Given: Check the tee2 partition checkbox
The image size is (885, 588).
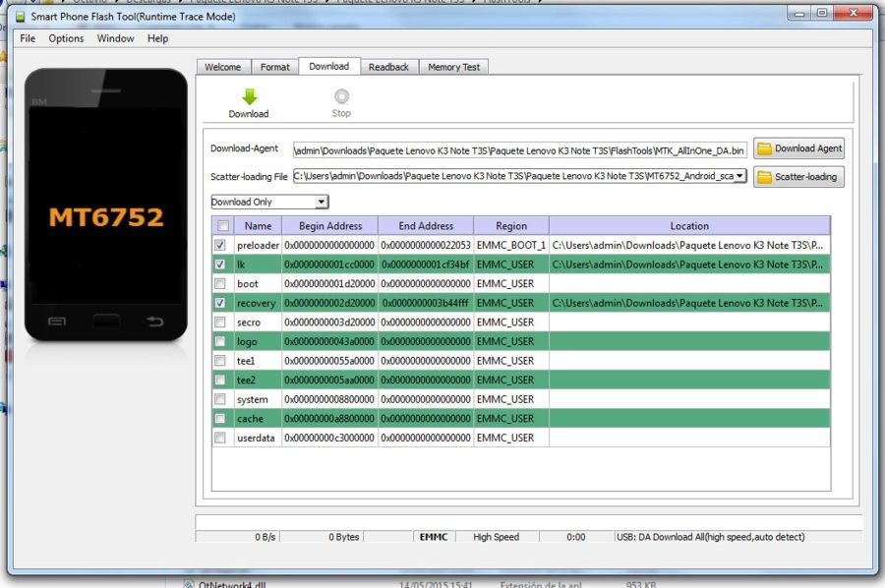Looking at the screenshot, I should click(x=220, y=380).
